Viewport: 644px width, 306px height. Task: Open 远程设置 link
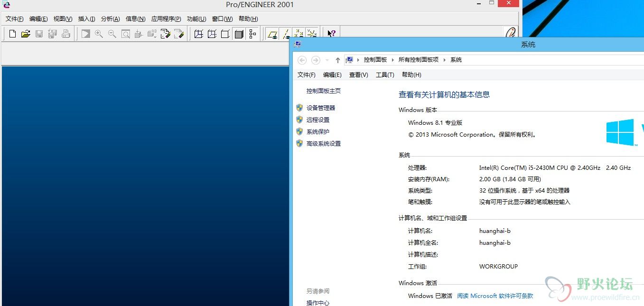click(318, 120)
